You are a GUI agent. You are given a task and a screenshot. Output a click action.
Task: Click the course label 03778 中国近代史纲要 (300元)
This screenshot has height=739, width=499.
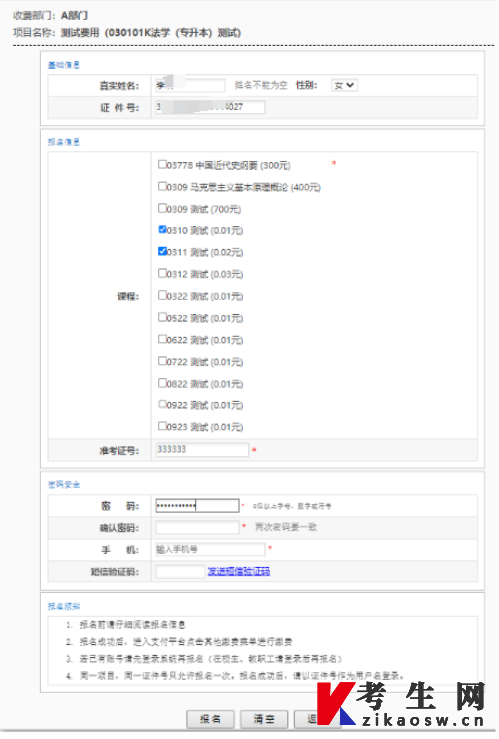[x=229, y=165]
